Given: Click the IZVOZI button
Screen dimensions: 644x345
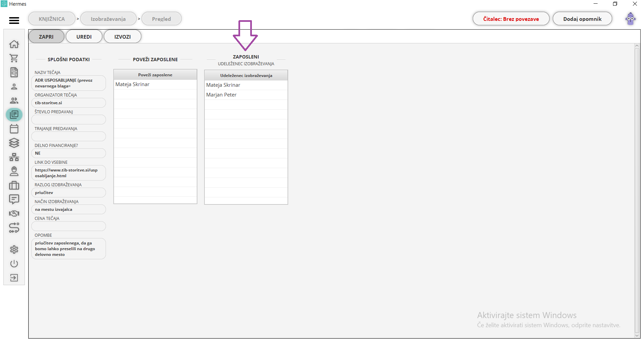Looking at the screenshot, I should [x=122, y=37].
